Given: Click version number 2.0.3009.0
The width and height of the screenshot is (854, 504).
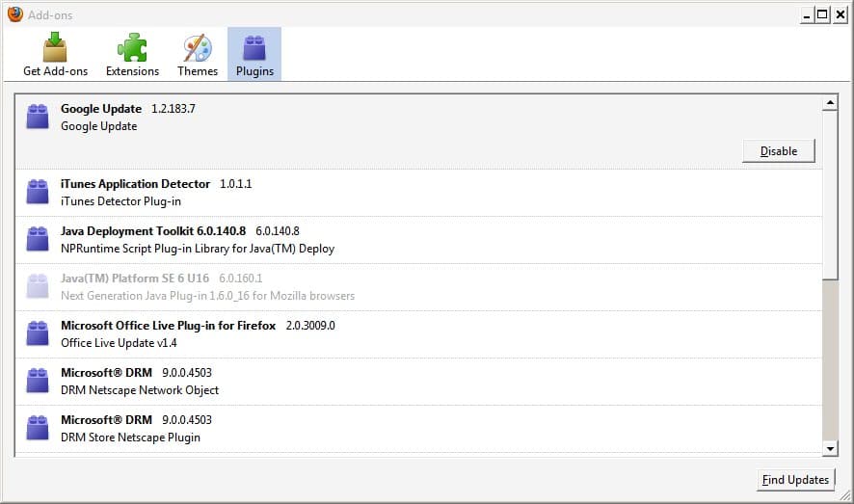Looking at the screenshot, I should (x=310, y=326).
